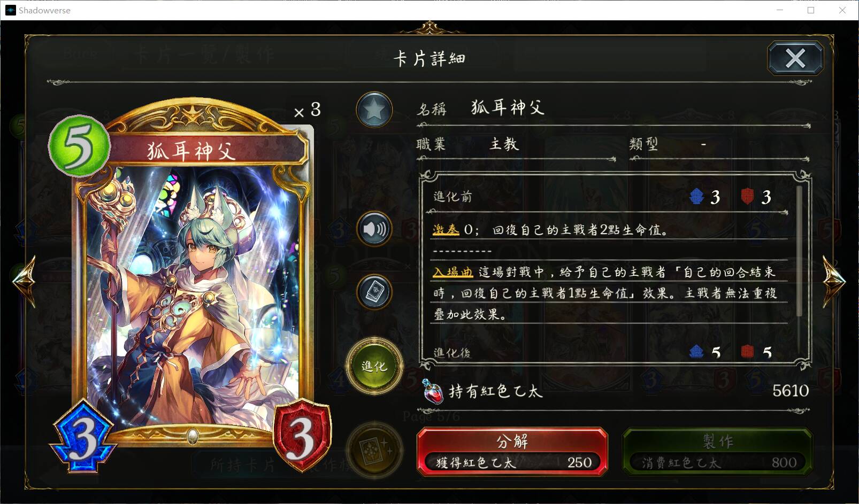859x504 pixels.
Task: Click the dimmed premium card icon
Action: point(374,452)
